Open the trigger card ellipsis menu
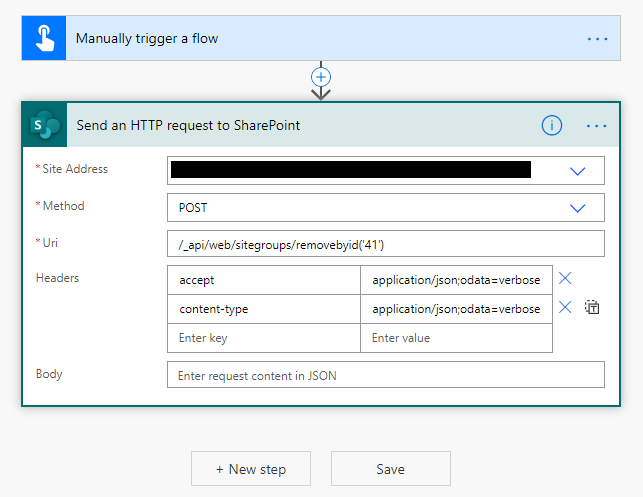The height and width of the screenshot is (497, 643). (597, 39)
